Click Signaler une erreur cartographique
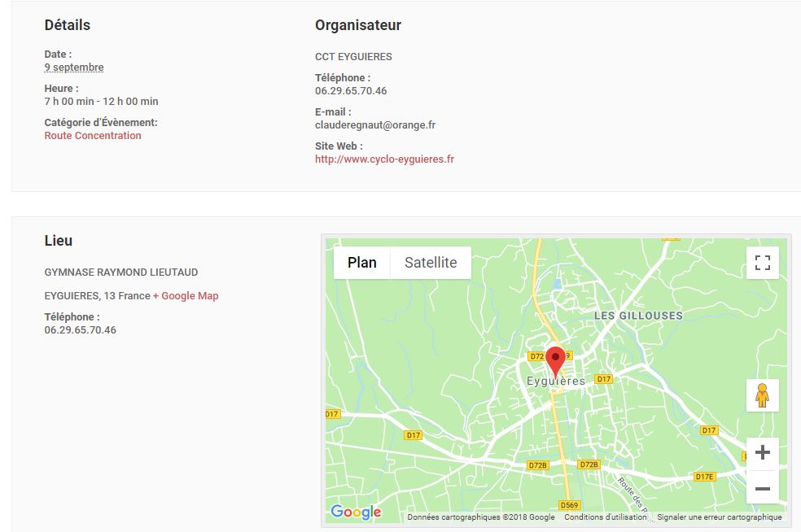The height and width of the screenshot is (532, 801). (719, 517)
